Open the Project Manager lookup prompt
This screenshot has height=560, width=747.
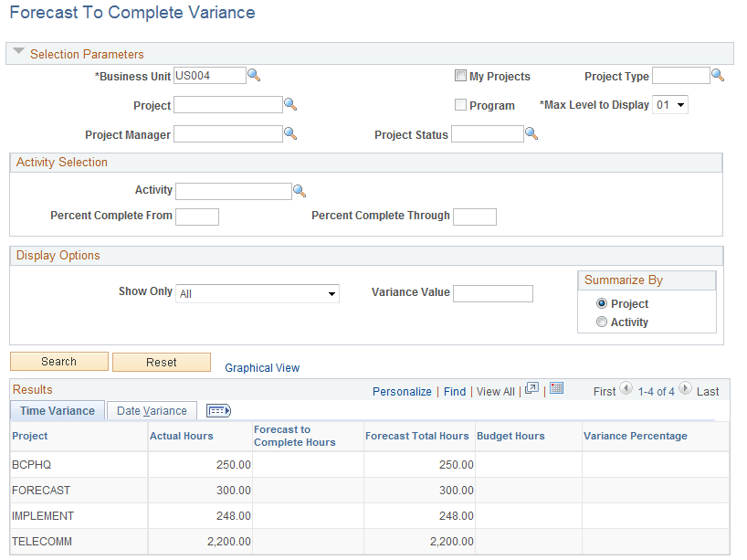pos(290,133)
